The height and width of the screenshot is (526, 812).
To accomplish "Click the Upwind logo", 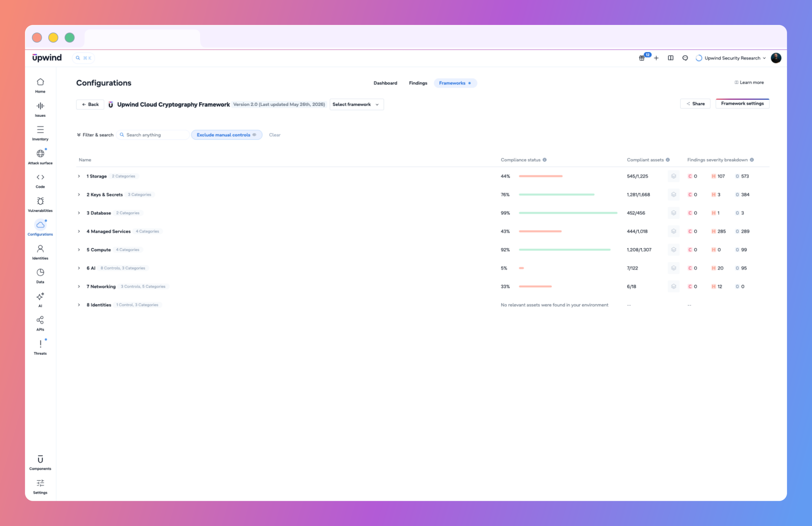I will pyautogui.click(x=47, y=58).
